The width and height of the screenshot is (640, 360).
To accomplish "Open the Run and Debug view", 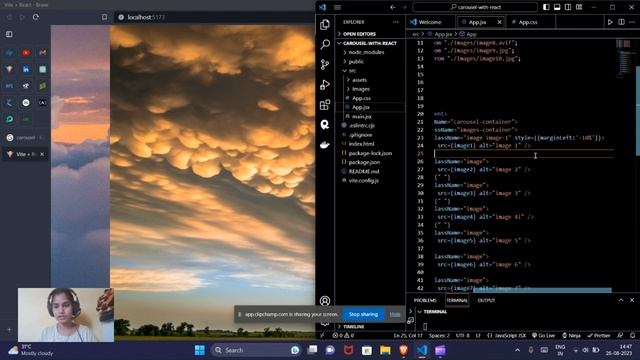I will click(325, 84).
